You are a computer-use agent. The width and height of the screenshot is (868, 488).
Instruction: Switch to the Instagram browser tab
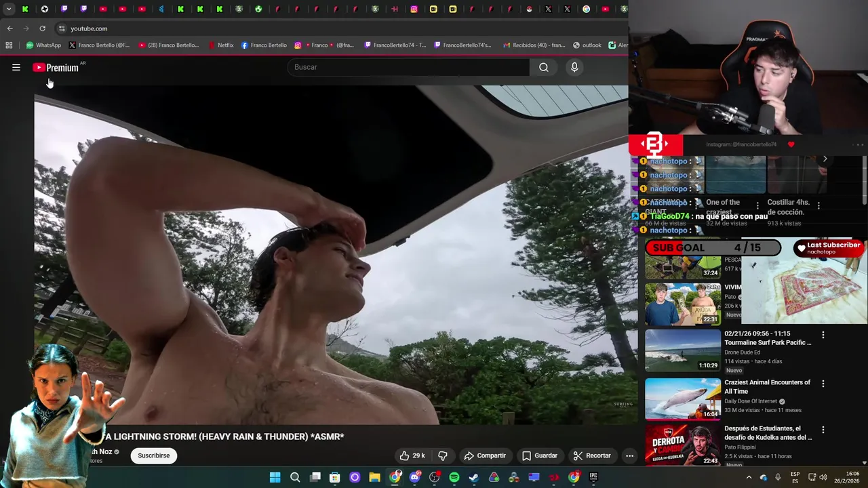click(414, 9)
